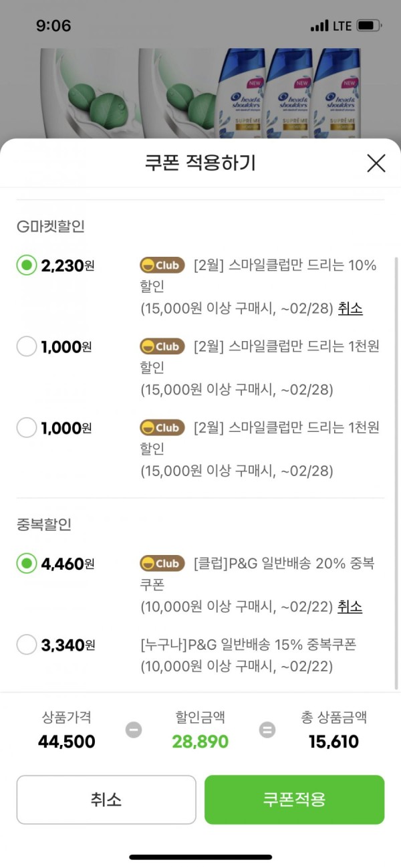The height and width of the screenshot is (868, 401).
Task: Tap the Club badge on the 10% coupon
Action: 162,265
